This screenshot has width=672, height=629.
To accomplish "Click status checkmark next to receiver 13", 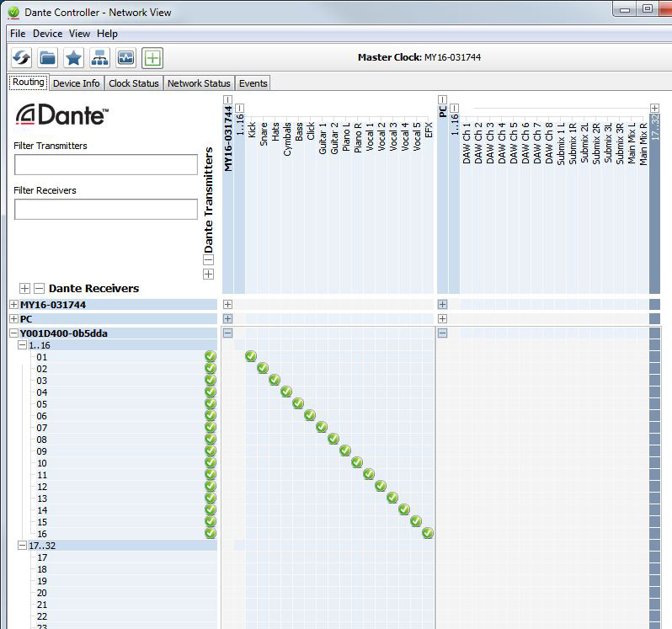I will coord(211,498).
